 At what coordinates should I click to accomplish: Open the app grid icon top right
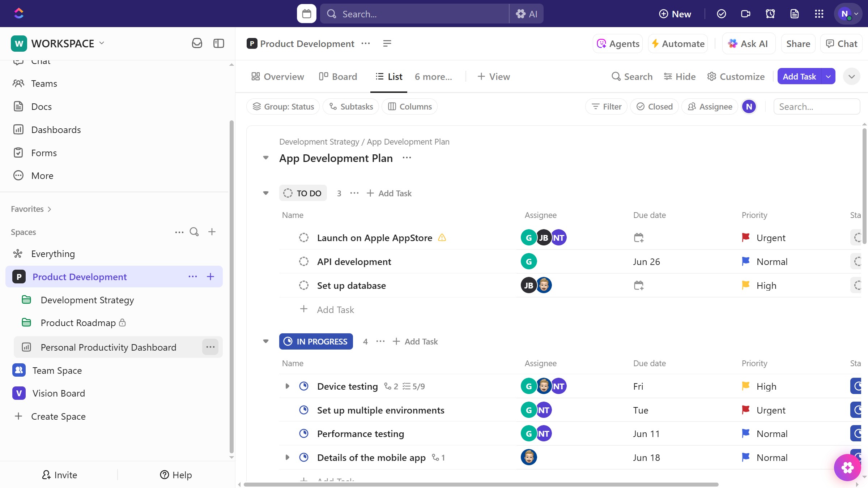pos(819,14)
